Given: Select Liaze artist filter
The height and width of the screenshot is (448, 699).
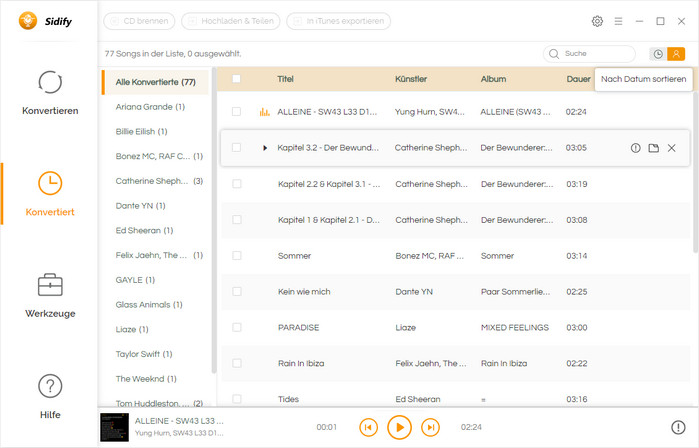Looking at the screenshot, I should [x=132, y=329].
